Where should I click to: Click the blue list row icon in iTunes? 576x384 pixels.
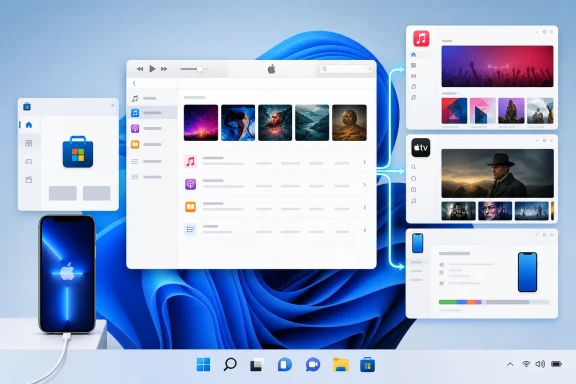pos(190,229)
